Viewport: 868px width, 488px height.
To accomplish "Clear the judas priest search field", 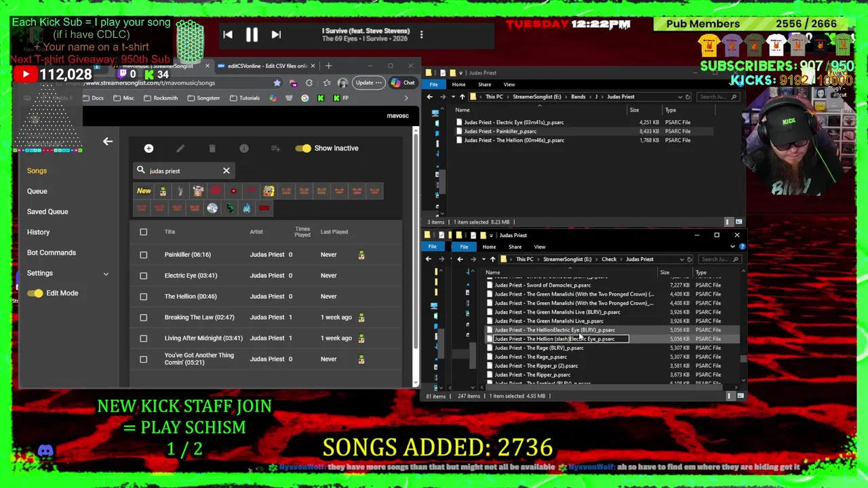I will [226, 171].
